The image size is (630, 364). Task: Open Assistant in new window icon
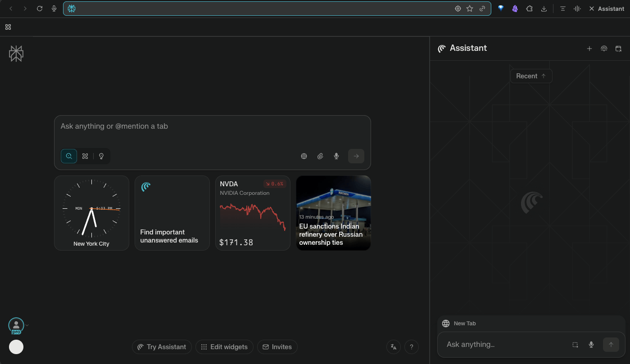pyautogui.click(x=618, y=49)
